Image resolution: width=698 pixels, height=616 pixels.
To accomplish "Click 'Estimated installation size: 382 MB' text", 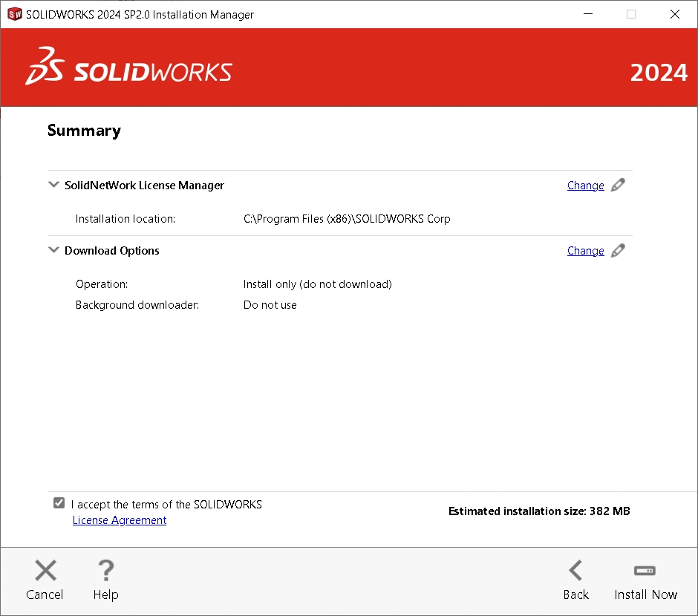I will (x=539, y=511).
